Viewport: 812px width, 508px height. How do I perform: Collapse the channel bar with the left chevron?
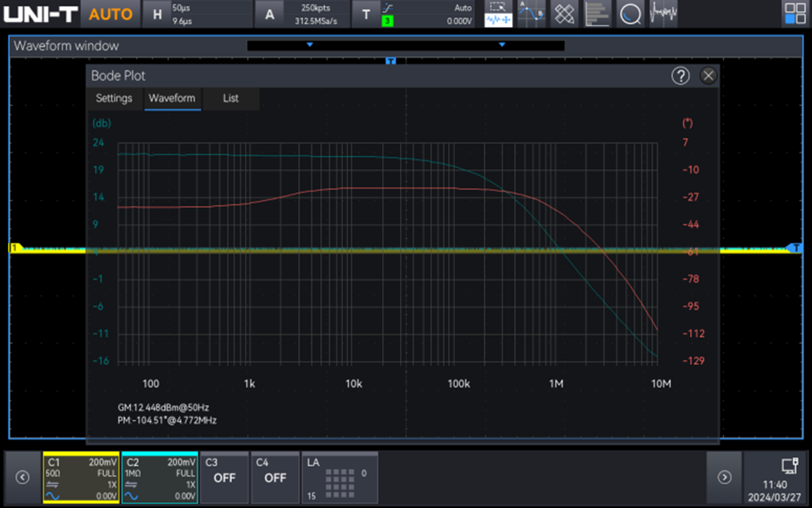coord(21,478)
